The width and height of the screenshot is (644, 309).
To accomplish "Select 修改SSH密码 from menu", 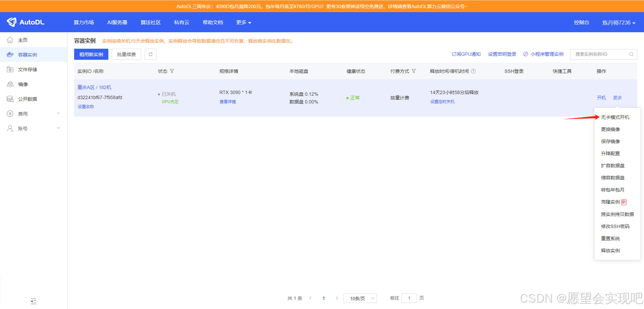I will (615, 226).
